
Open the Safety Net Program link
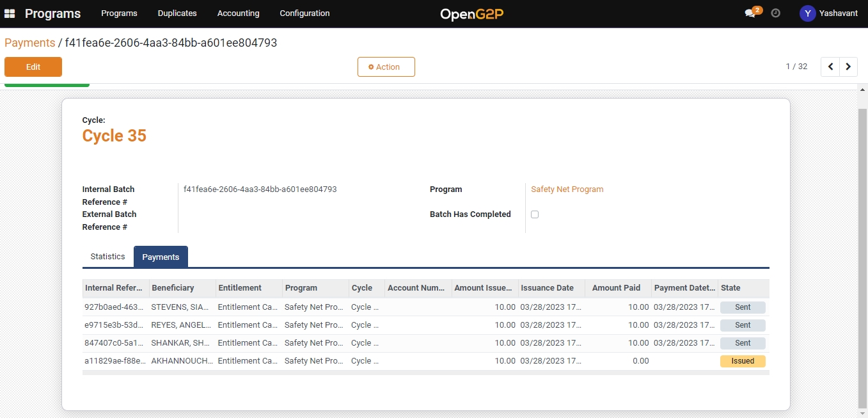point(567,189)
